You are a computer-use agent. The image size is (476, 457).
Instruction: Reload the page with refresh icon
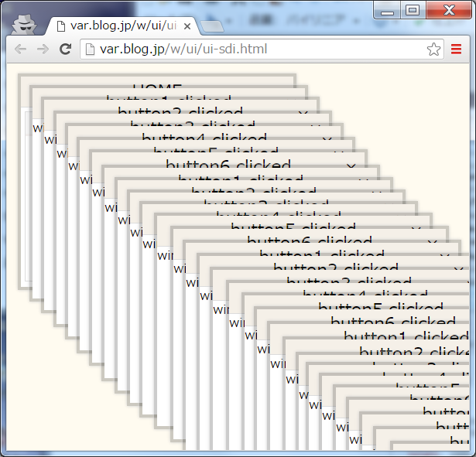pyautogui.click(x=65, y=49)
